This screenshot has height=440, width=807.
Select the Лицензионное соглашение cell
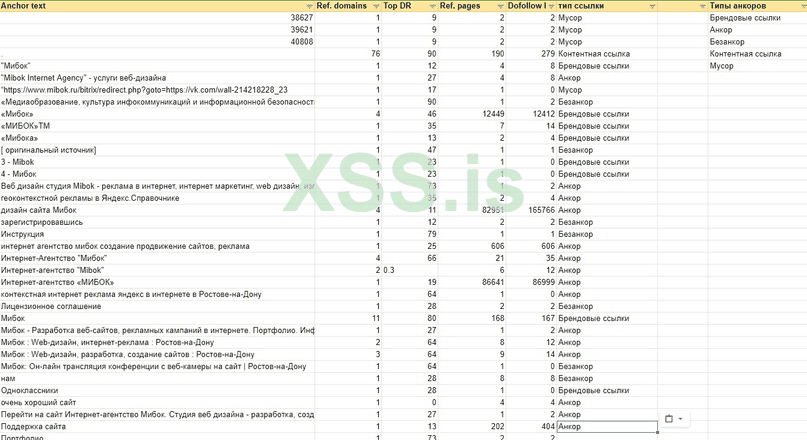pyautogui.click(x=157, y=306)
